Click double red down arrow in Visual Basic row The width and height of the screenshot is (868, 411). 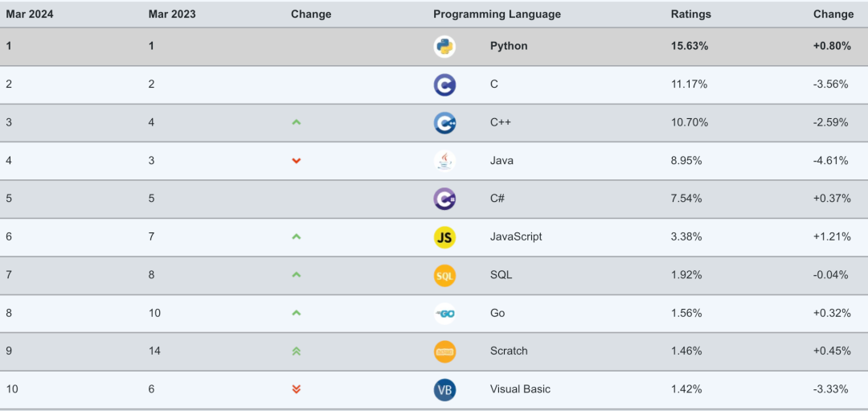point(296,388)
